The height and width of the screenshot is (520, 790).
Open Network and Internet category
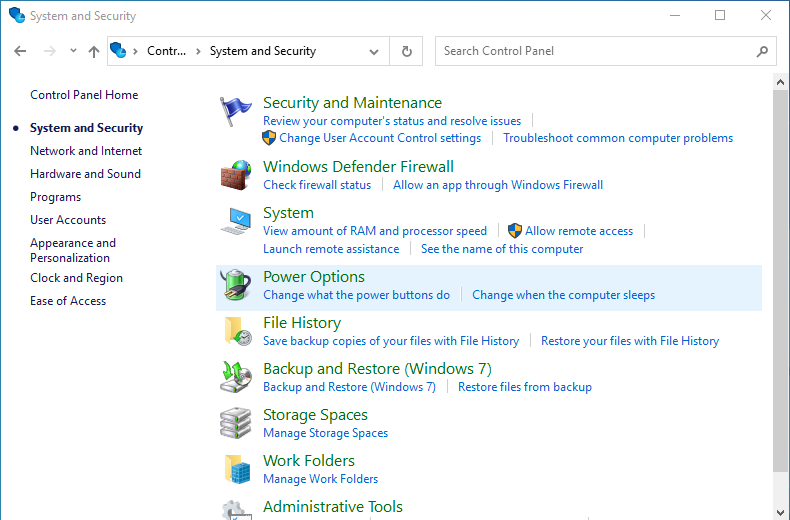[86, 151]
